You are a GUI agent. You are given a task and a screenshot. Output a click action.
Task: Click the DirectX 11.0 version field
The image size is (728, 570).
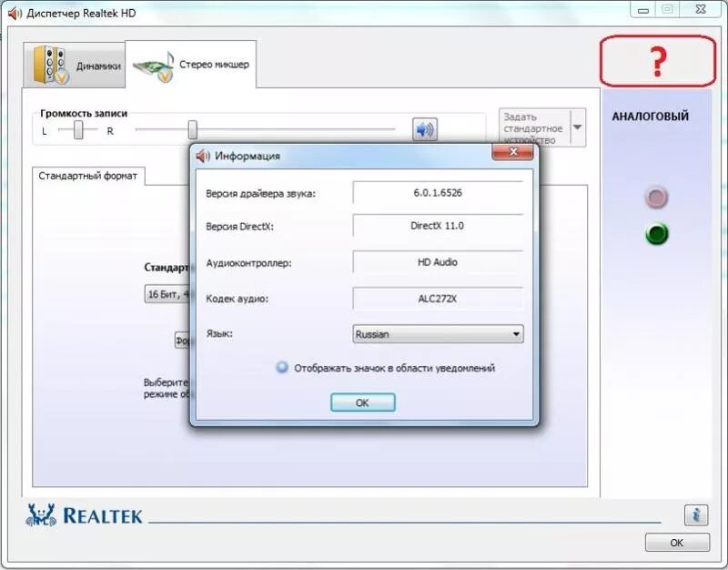point(438,226)
